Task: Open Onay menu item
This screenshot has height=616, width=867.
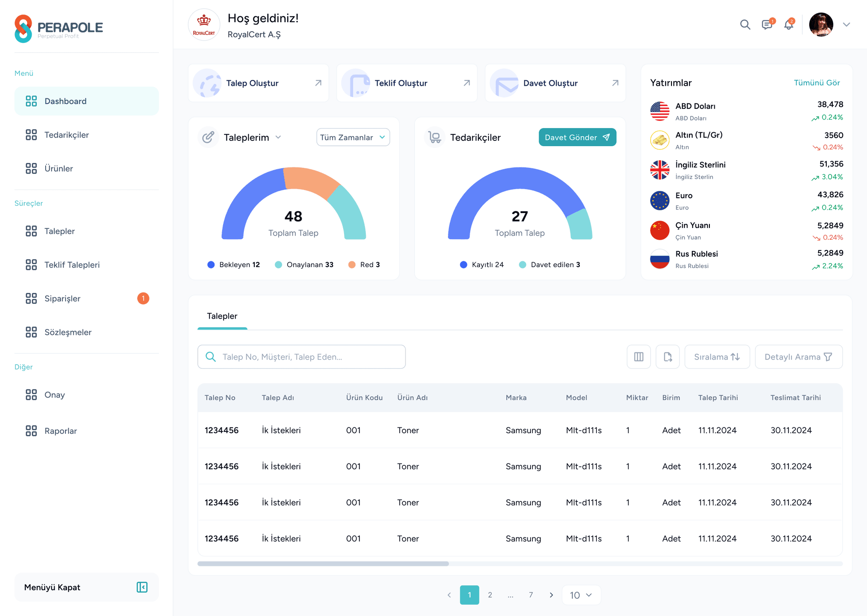Action: click(x=87, y=395)
